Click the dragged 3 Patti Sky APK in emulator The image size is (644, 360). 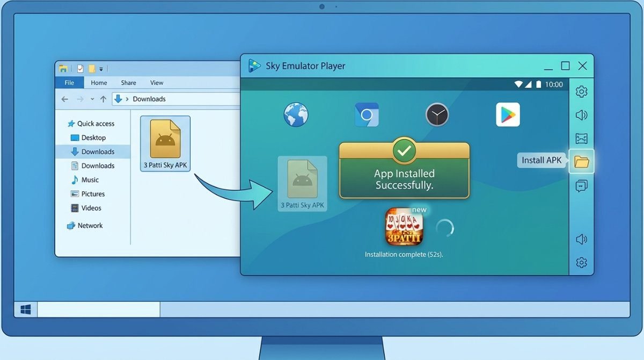click(303, 183)
